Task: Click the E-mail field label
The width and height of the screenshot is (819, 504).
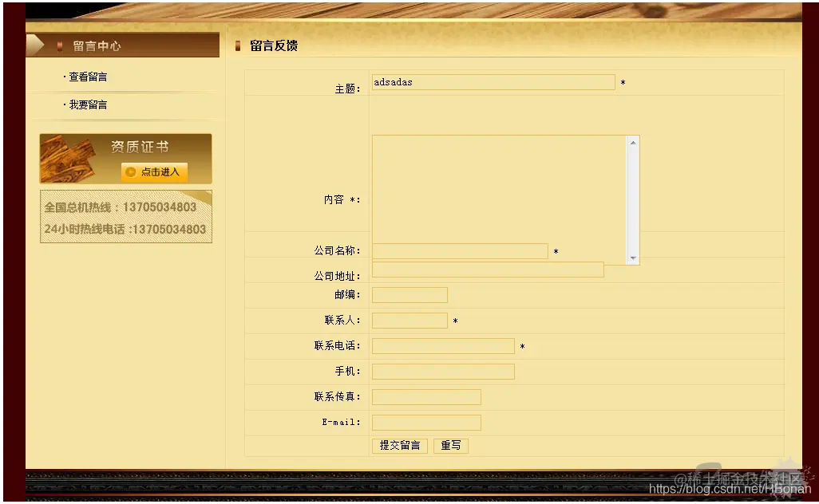Action: tap(341, 422)
